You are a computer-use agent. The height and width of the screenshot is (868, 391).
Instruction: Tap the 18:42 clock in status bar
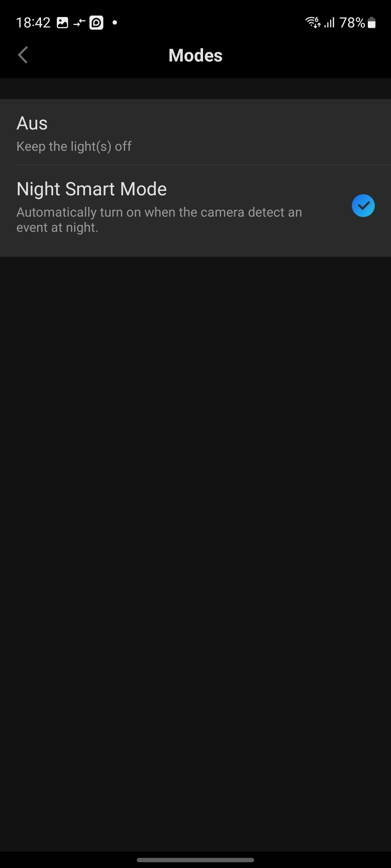coord(33,23)
